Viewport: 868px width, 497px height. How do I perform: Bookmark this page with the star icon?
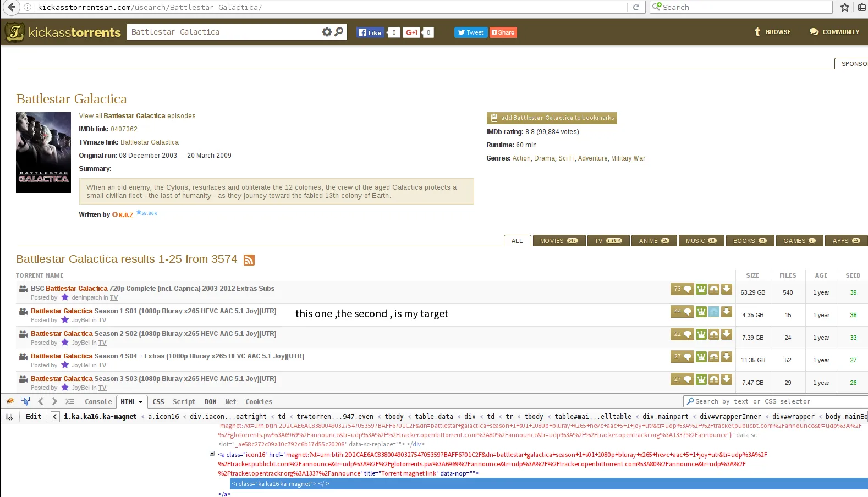coord(845,7)
